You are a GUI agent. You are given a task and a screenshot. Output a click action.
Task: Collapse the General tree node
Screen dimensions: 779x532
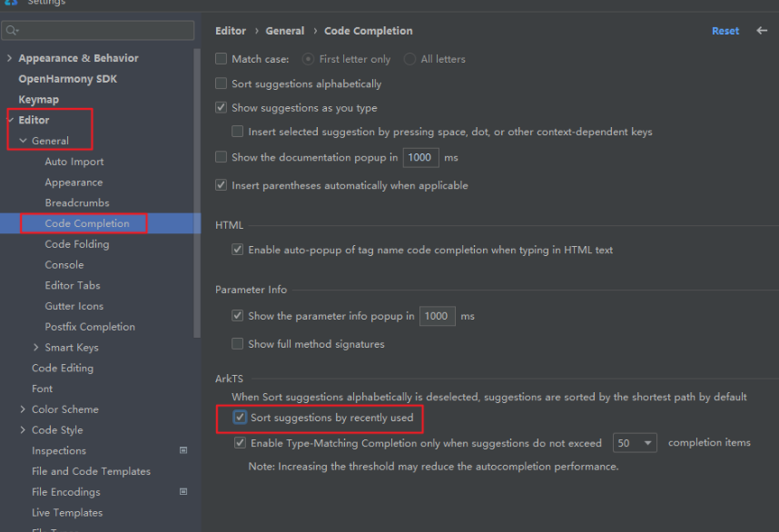(x=23, y=141)
